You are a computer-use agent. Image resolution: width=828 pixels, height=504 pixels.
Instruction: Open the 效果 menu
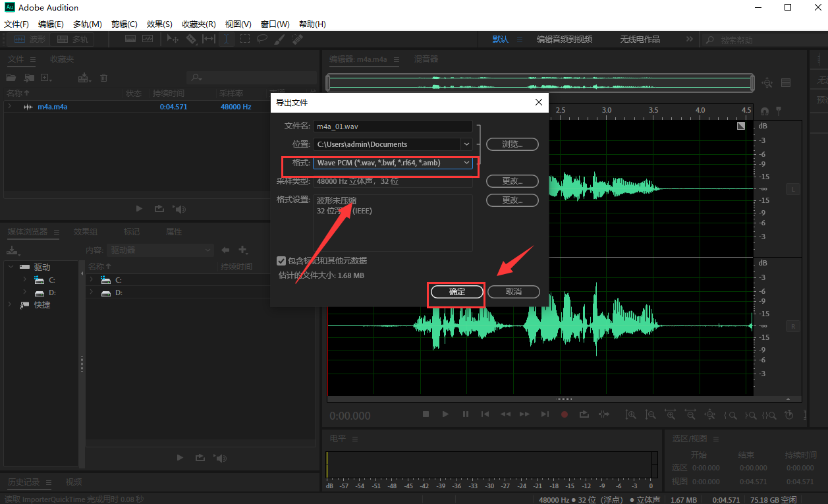pyautogui.click(x=159, y=24)
